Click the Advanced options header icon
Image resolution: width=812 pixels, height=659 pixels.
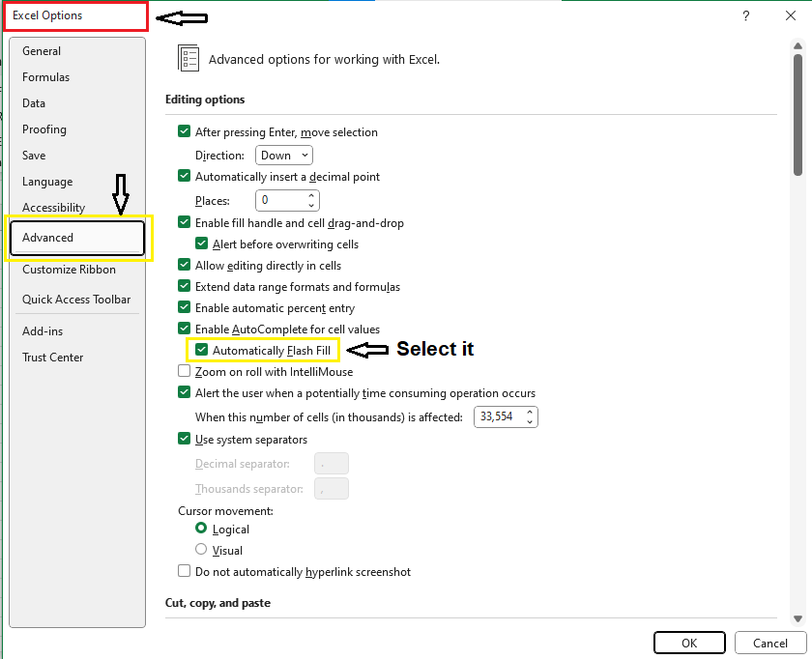coord(188,58)
